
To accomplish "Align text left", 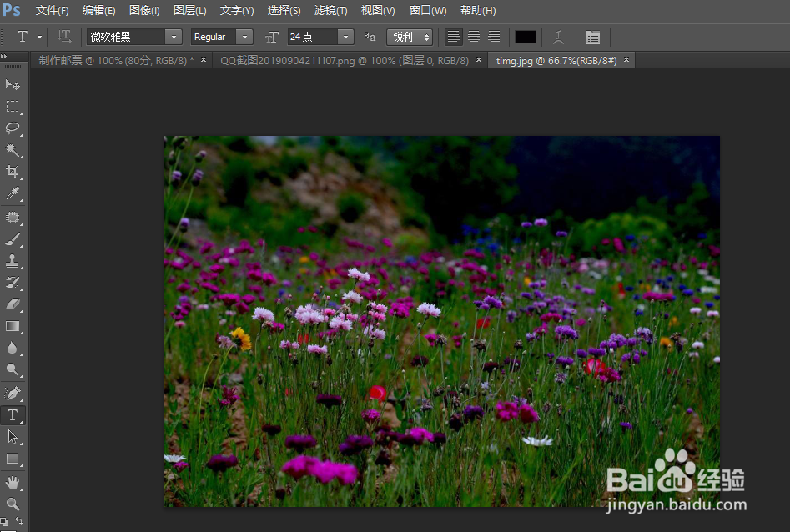I will pos(454,37).
